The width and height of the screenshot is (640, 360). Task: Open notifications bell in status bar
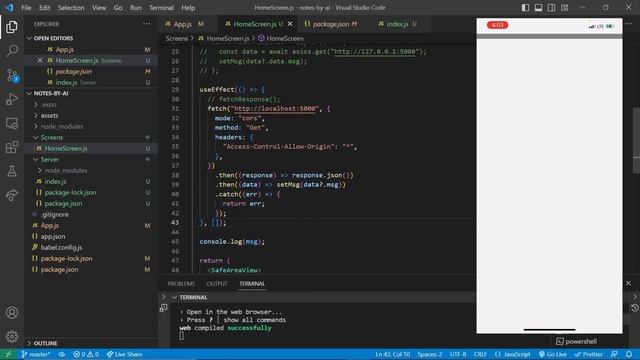pyautogui.click(x=629, y=354)
